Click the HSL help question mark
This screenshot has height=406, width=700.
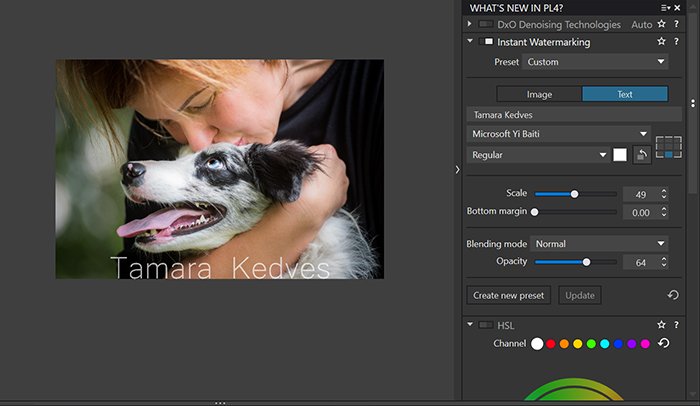pos(677,325)
